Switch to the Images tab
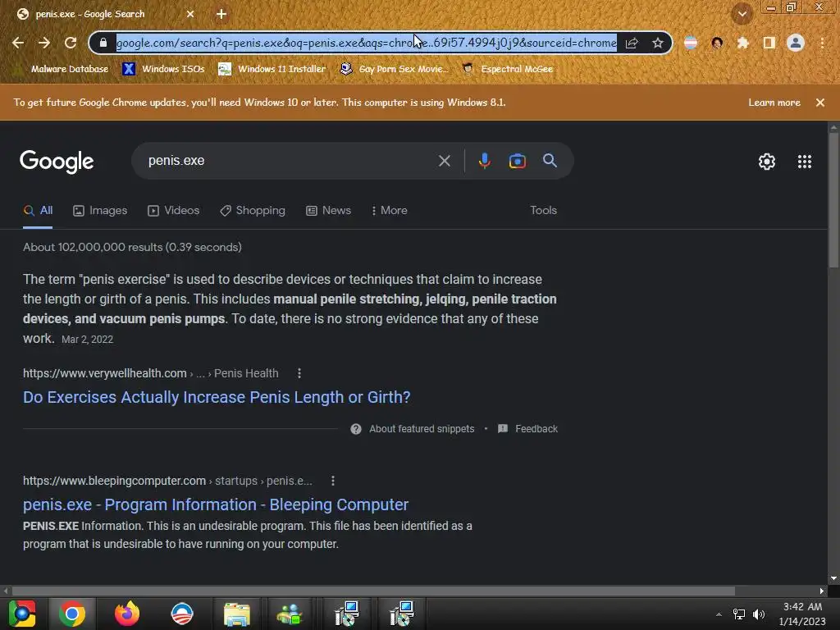Viewport: 840px width, 630px height. (100, 211)
